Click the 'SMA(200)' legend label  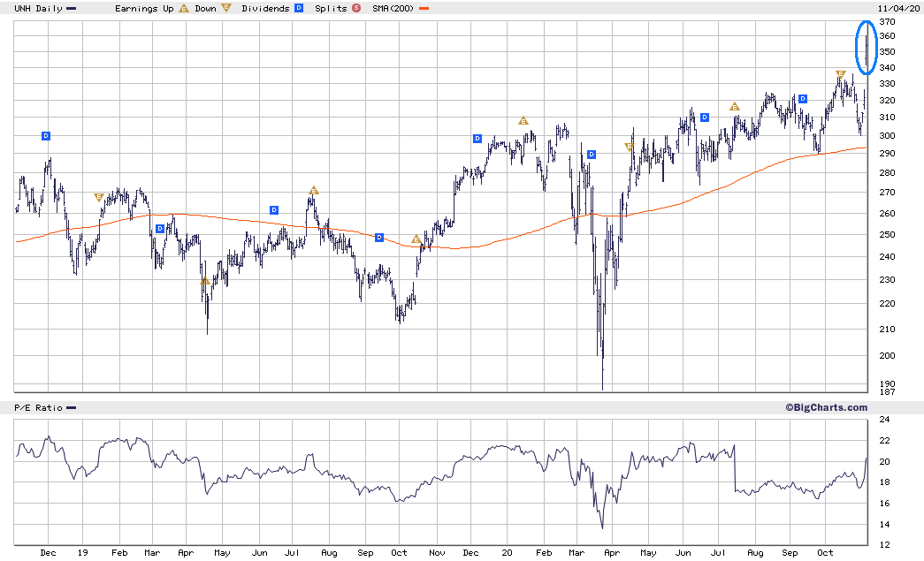coord(393,8)
